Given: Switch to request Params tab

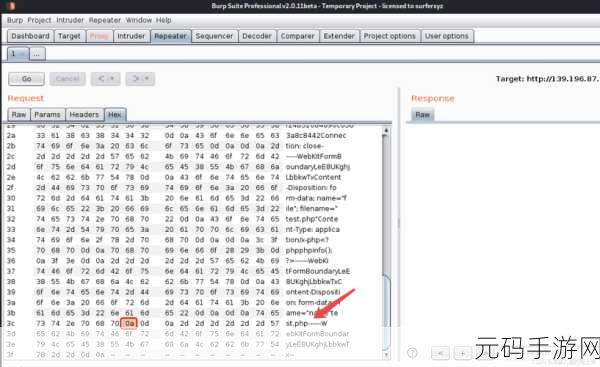Looking at the screenshot, I should point(47,114).
